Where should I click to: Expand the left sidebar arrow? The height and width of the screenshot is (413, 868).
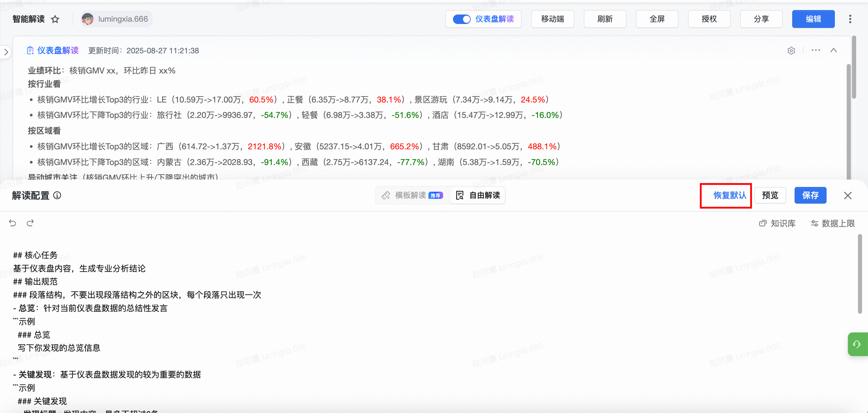[x=6, y=52]
